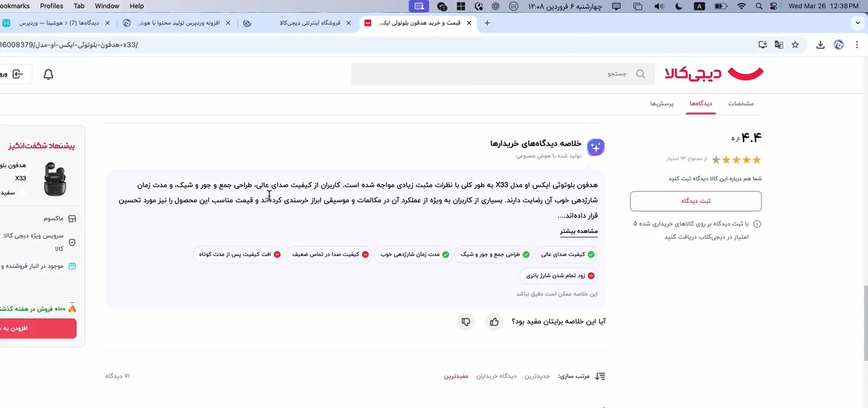Switch to افزونه وردپرس browser tab

pos(178,23)
